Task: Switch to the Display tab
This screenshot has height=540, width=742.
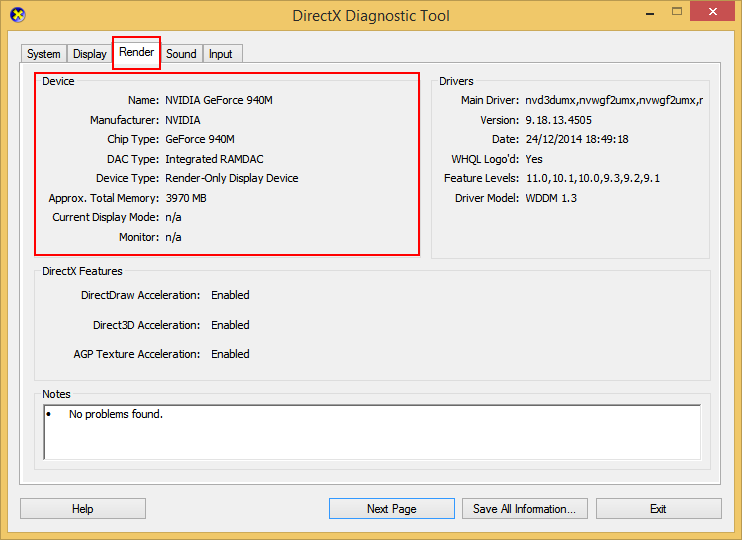Action: coord(89,54)
